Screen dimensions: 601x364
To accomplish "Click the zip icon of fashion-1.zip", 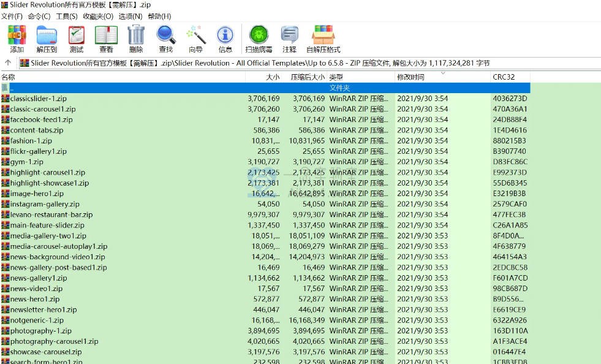I will (x=5, y=141).
